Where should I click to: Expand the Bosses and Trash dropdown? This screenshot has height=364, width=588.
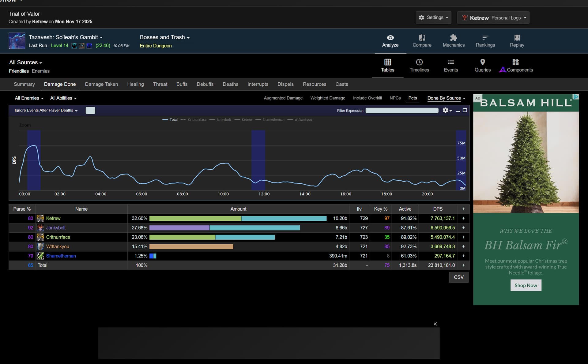(x=164, y=37)
